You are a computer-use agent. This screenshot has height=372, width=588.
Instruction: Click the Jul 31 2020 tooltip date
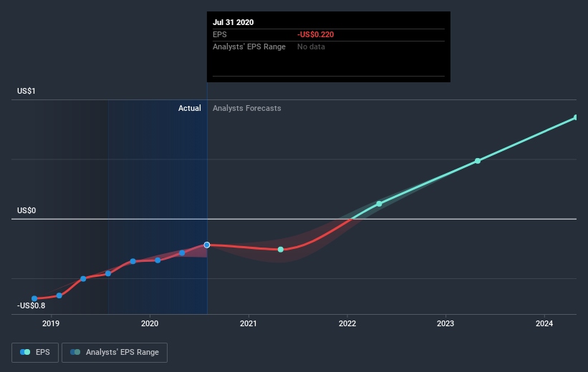point(233,22)
